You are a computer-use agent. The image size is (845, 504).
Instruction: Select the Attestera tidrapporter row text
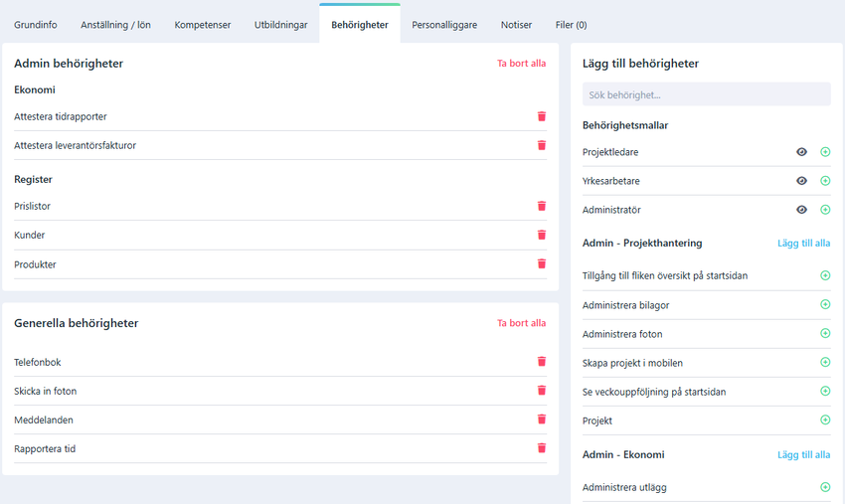point(61,116)
